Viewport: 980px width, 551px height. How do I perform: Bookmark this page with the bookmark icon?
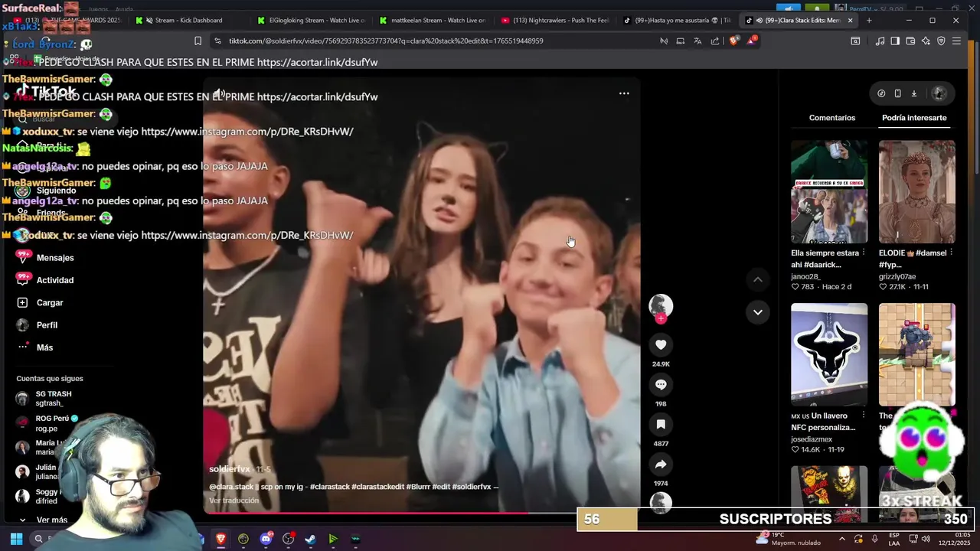(x=198, y=41)
